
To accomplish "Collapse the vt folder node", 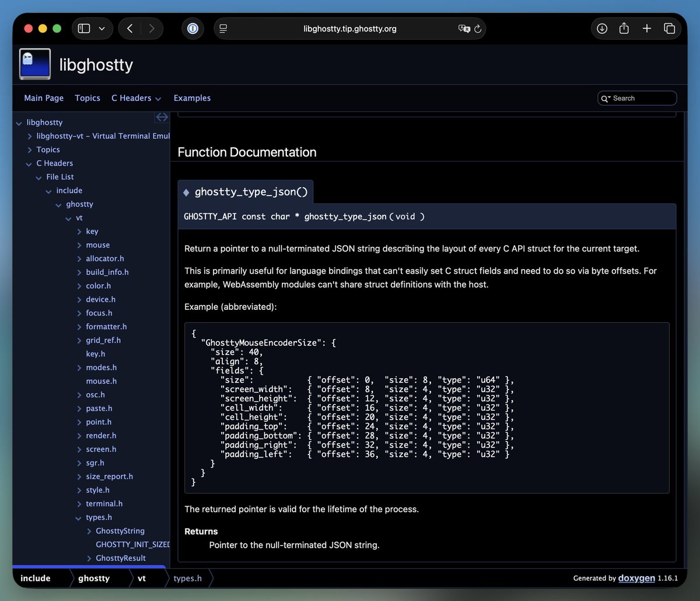I will tap(69, 218).
